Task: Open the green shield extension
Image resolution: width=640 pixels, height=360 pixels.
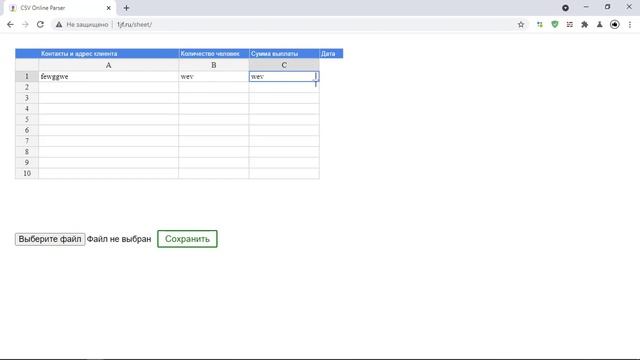Action: pos(555,24)
